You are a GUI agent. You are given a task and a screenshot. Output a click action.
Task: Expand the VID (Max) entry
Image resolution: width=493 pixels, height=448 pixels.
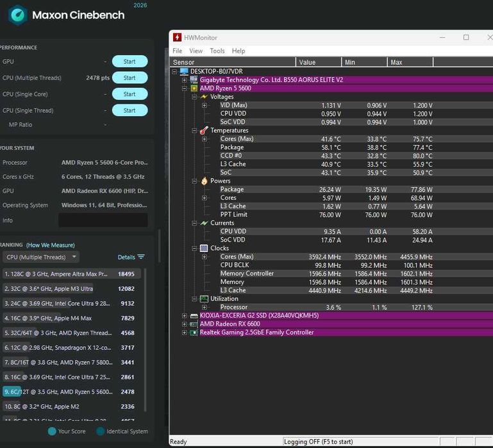point(205,105)
